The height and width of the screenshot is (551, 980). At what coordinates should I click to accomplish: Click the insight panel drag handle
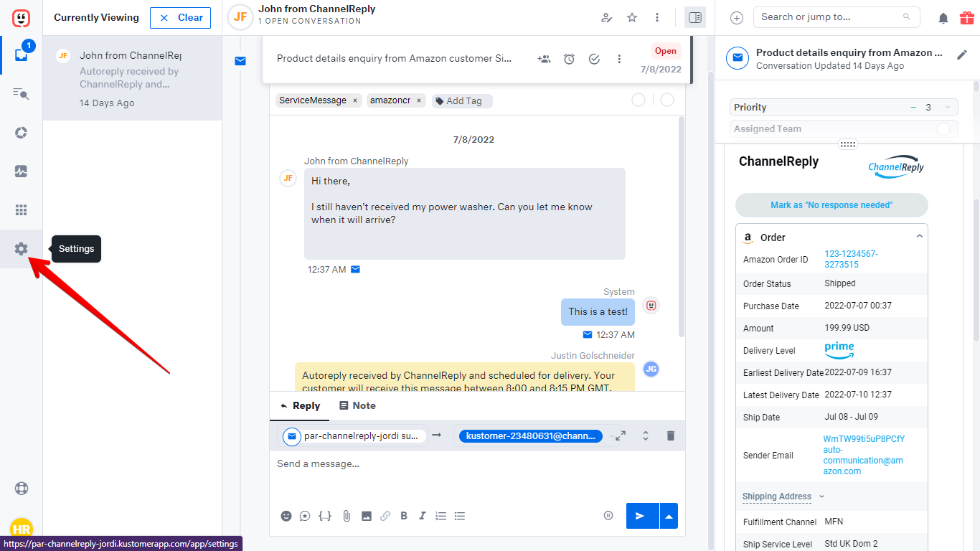848,144
